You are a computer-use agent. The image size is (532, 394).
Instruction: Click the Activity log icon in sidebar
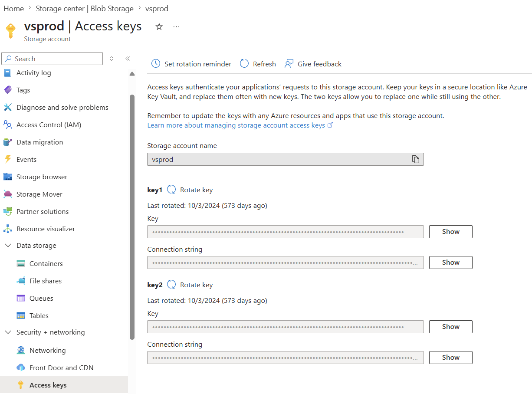[x=8, y=73]
